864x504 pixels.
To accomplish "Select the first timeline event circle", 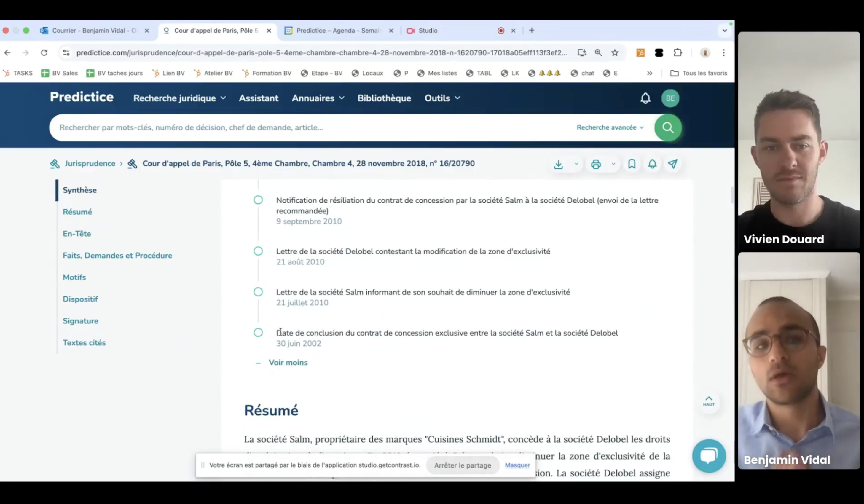I will click(258, 200).
